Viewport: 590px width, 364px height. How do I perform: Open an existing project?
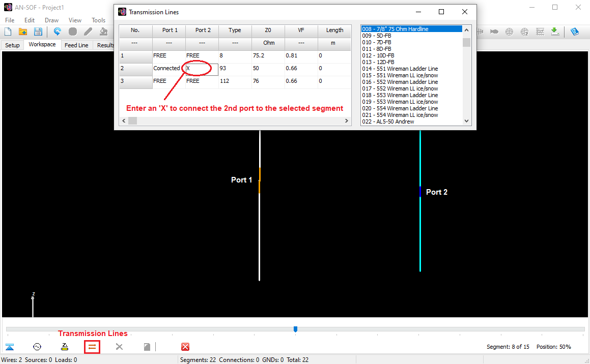pyautogui.click(x=23, y=32)
